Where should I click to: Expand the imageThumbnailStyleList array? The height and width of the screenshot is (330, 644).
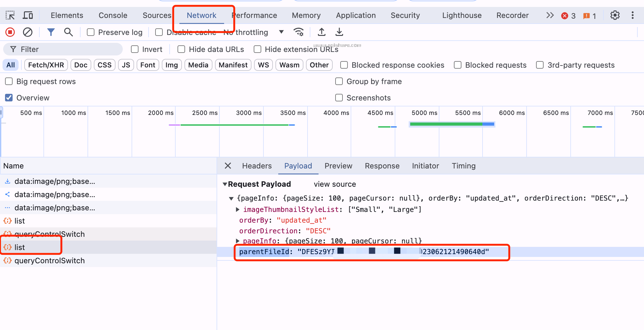238,209
